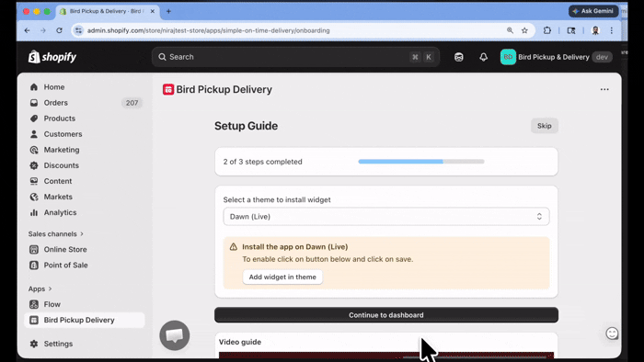The width and height of the screenshot is (644, 362).
Task: Click the BD store avatar
Action: (508, 57)
